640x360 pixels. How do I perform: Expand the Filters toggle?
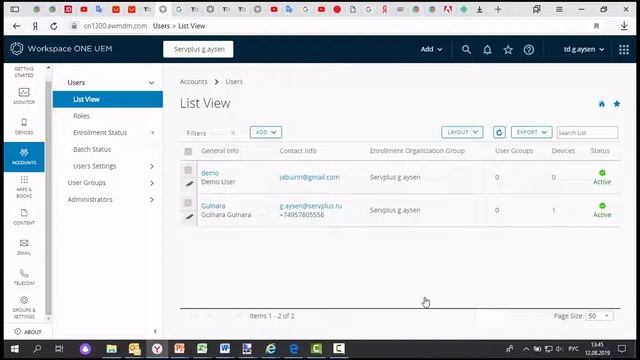click(233, 133)
